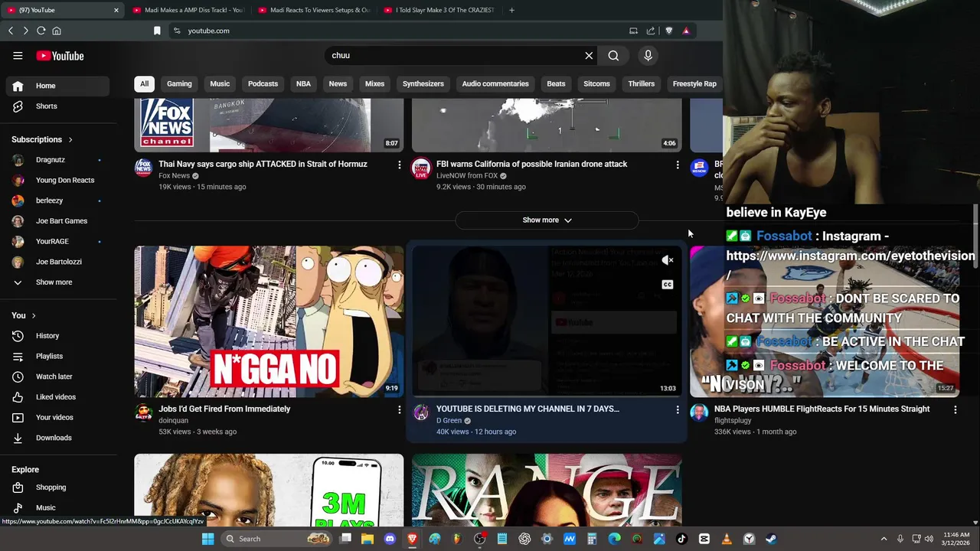Open the YouTube hamburger guide menu
This screenshot has width=980, height=551.
(x=18, y=56)
